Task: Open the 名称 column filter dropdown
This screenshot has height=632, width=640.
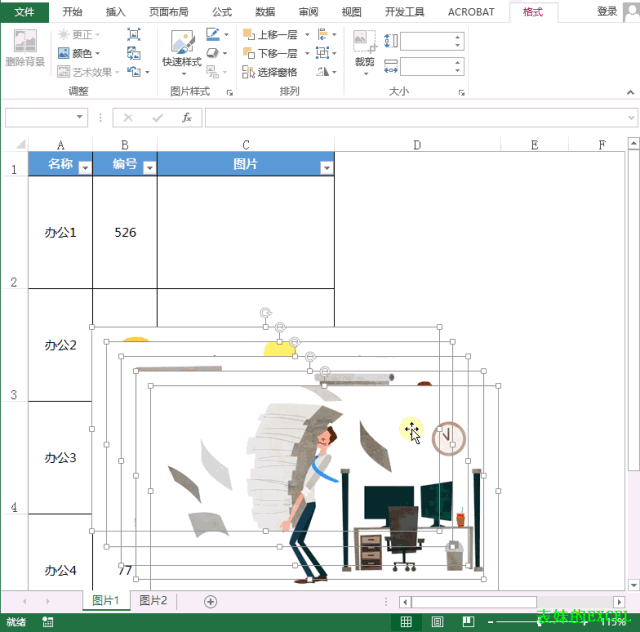Action: [85, 167]
